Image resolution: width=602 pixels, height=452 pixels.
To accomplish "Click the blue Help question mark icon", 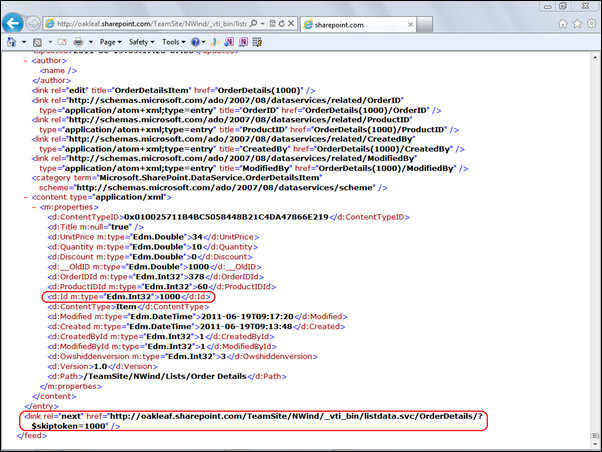I will [x=195, y=42].
